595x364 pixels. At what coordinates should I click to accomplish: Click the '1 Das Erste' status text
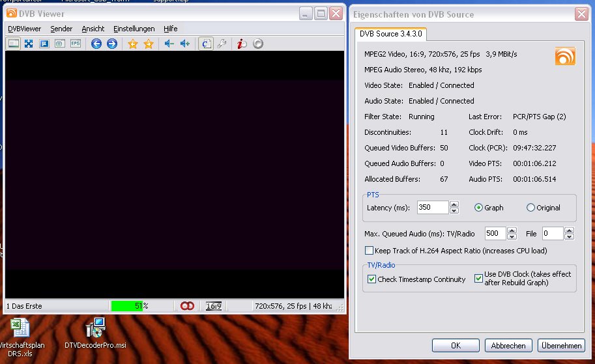tap(24, 306)
